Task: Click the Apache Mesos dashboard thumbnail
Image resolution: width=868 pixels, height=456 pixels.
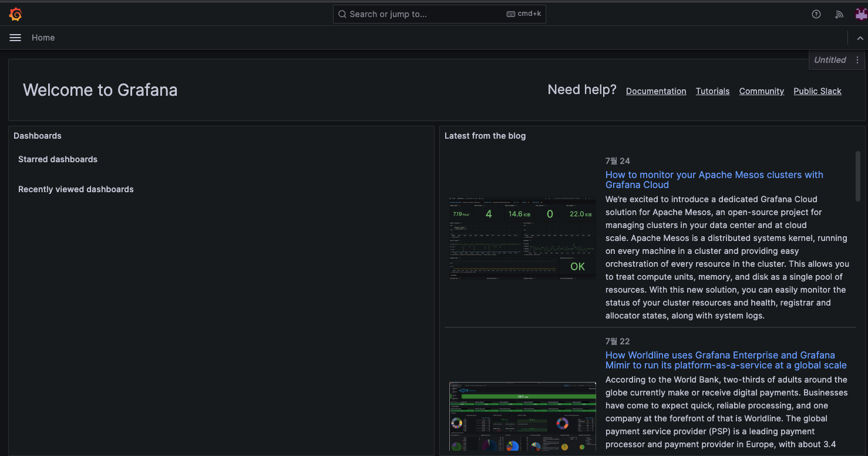Action: (x=523, y=238)
